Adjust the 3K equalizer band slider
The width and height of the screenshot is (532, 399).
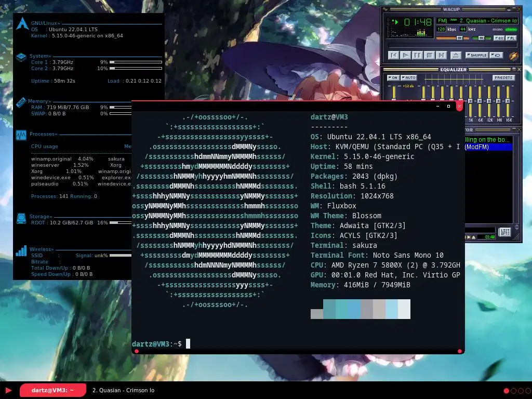(x=470, y=101)
